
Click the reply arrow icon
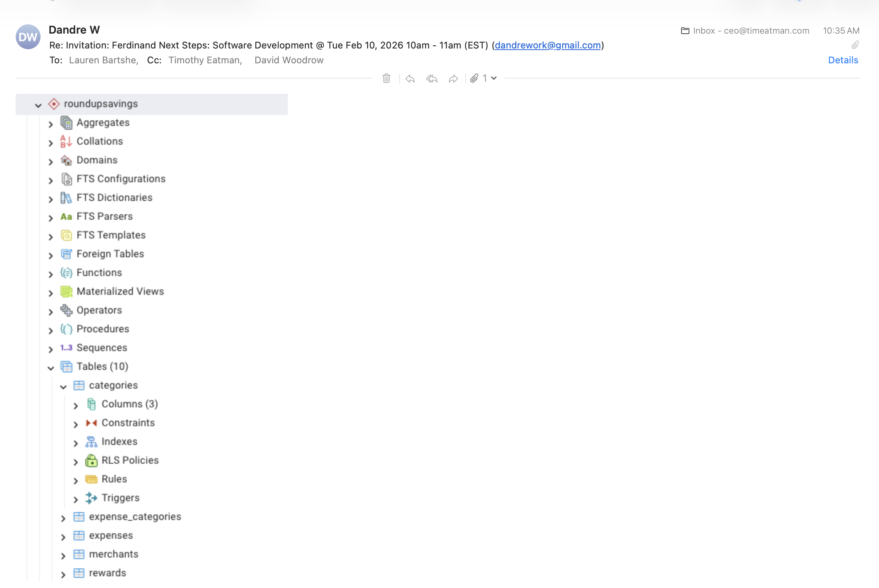pos(410,79)
